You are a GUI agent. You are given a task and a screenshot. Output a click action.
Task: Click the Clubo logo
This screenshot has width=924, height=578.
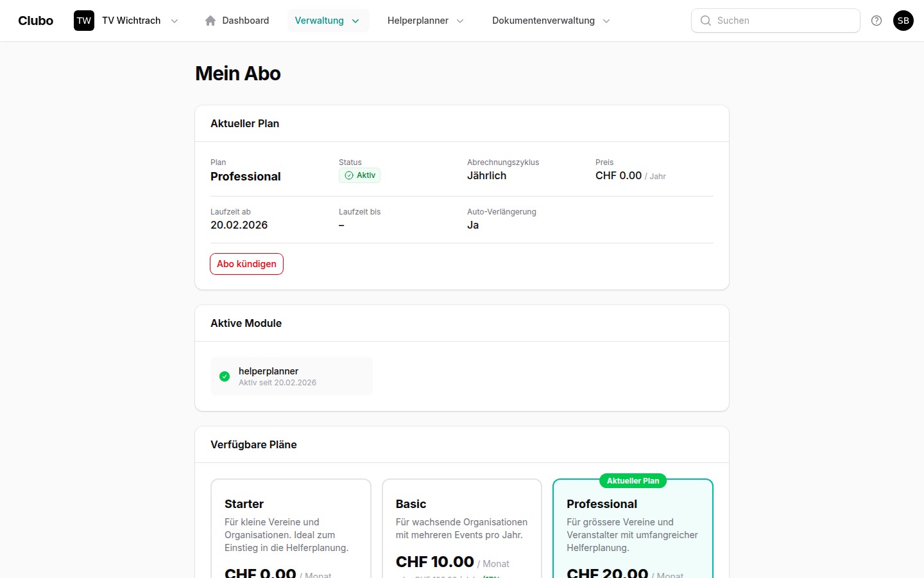[x=35, y=21]
